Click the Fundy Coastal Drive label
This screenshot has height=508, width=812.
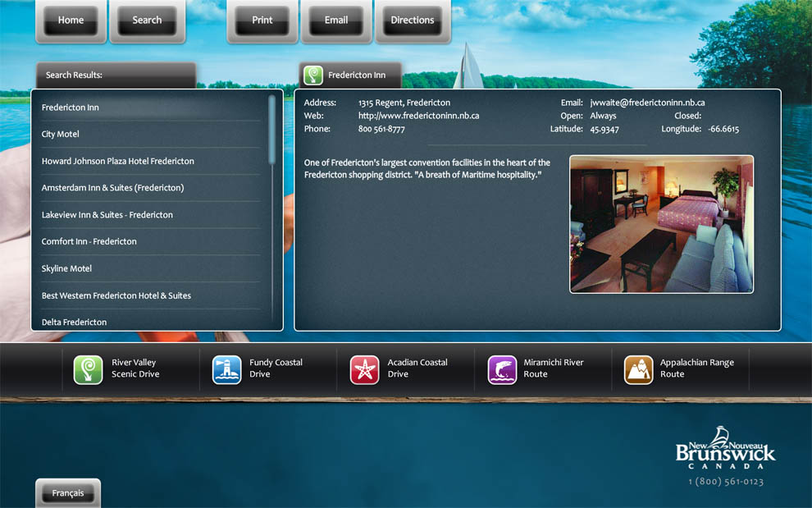[276, 368]
